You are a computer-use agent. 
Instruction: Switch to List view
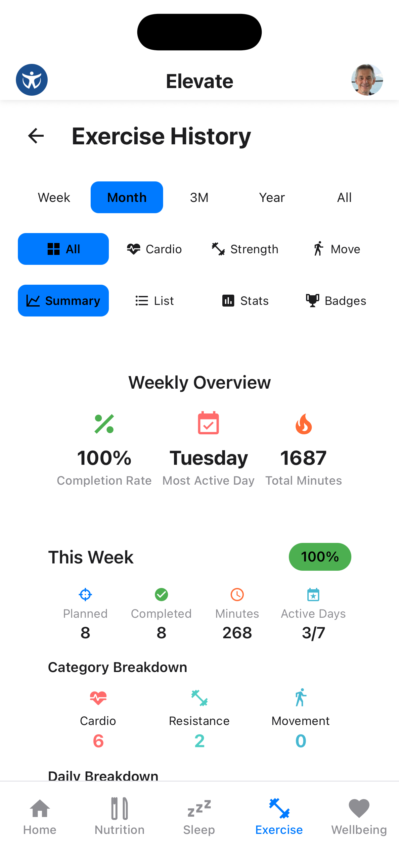(154, 300)
